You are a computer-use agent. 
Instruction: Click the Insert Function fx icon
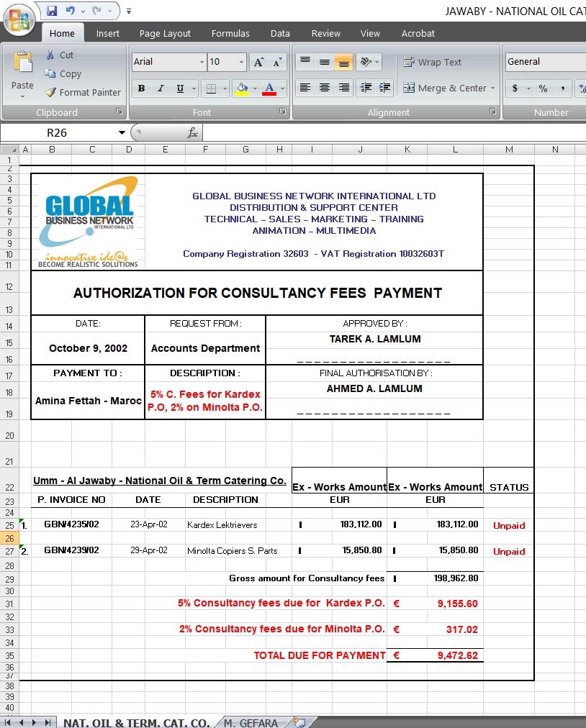pos(192,133)
